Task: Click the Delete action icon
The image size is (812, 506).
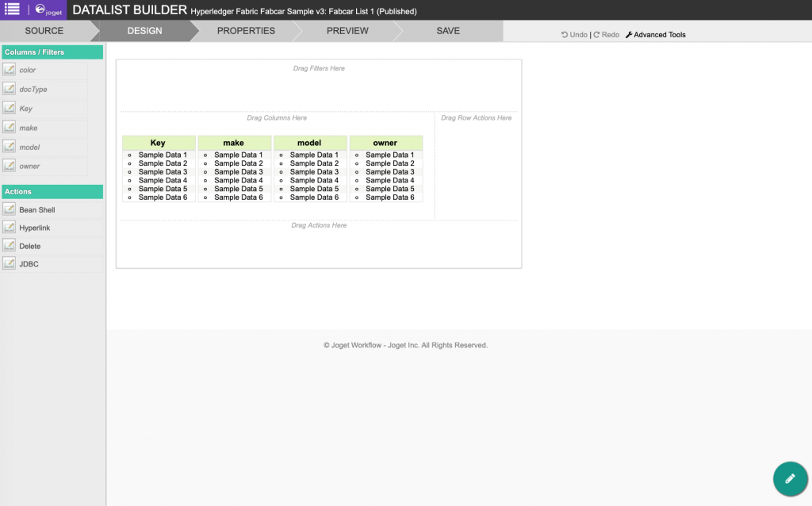Action: pyautogui.click(x=10, y=246)
